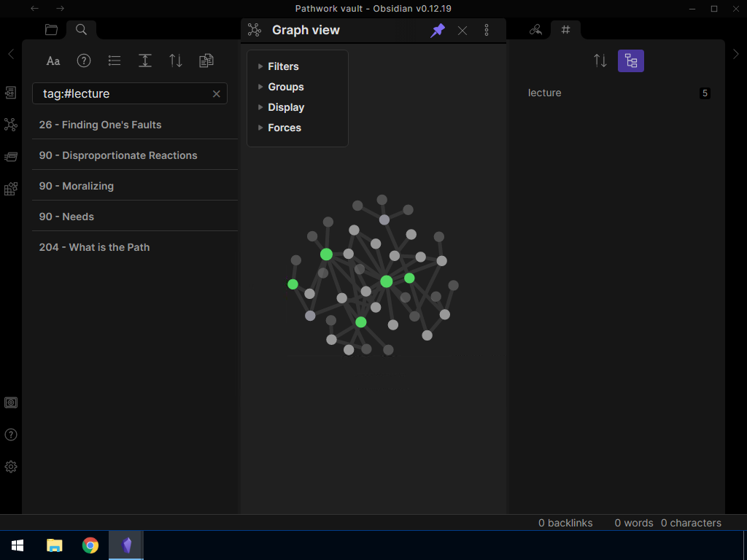Click the stacked cards ribbon icon
The height and width of the screenshot is (560, 747).
11,157
